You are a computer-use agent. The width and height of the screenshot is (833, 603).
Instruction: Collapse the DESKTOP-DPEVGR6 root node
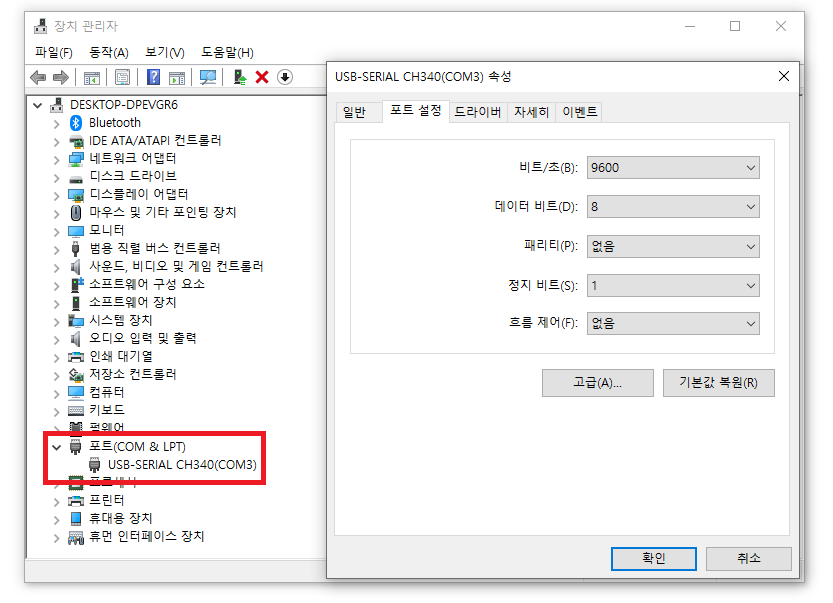tap(38, 105)
